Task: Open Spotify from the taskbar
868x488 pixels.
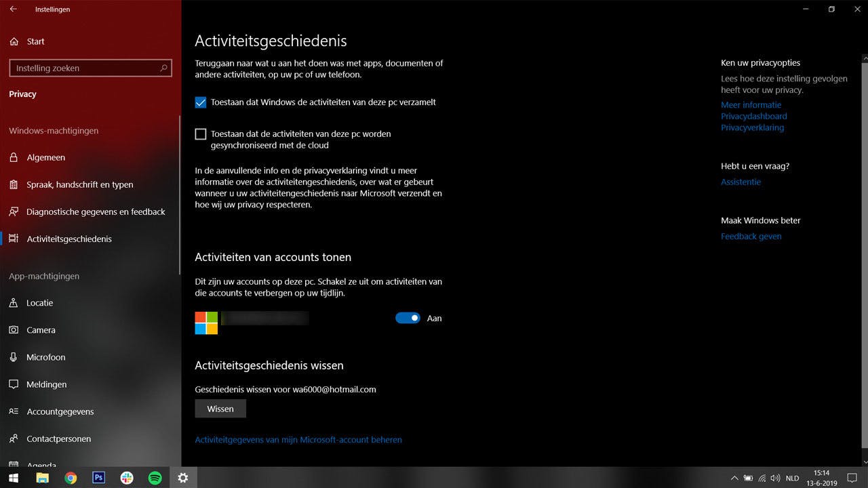Action: (x=155, y=478)
